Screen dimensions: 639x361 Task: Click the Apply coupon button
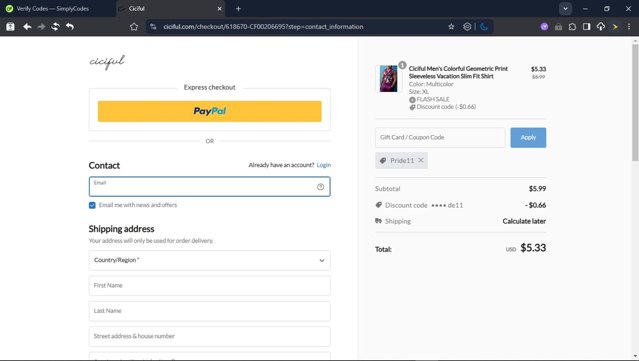tap(528, 137)
